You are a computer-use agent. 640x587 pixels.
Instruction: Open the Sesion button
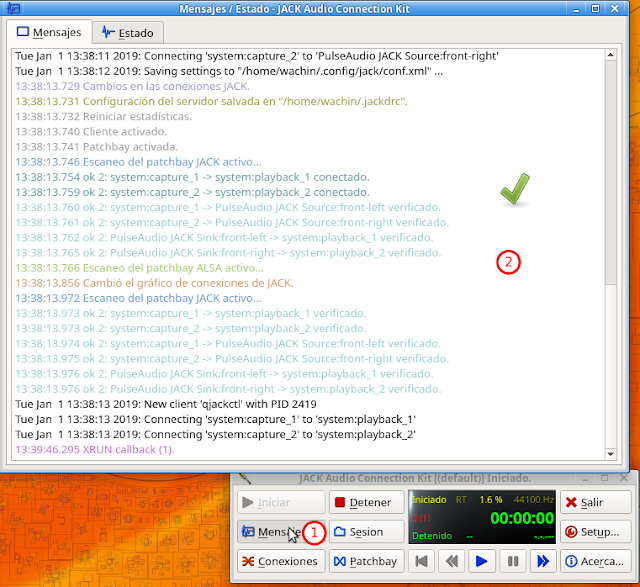pyautogui.click(x=366, y=531)
